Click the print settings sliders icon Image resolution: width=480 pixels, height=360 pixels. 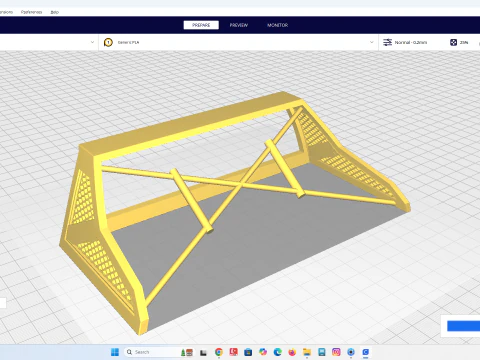click(387, 42)
